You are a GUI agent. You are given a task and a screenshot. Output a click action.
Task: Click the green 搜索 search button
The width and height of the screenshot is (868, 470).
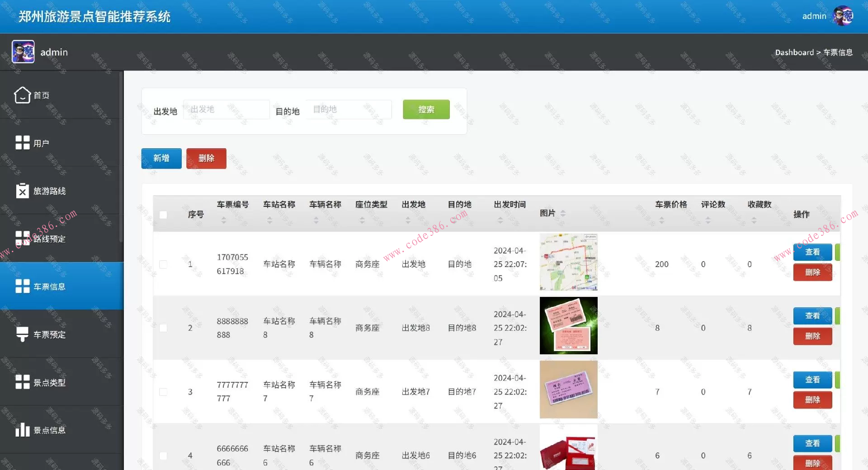pyautogui.click(x=425, y=109)
